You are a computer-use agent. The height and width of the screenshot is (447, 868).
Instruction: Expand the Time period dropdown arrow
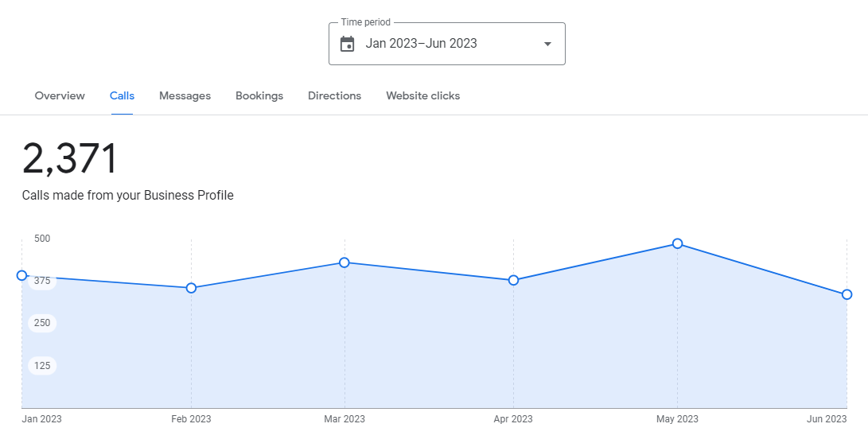[547, 44]
